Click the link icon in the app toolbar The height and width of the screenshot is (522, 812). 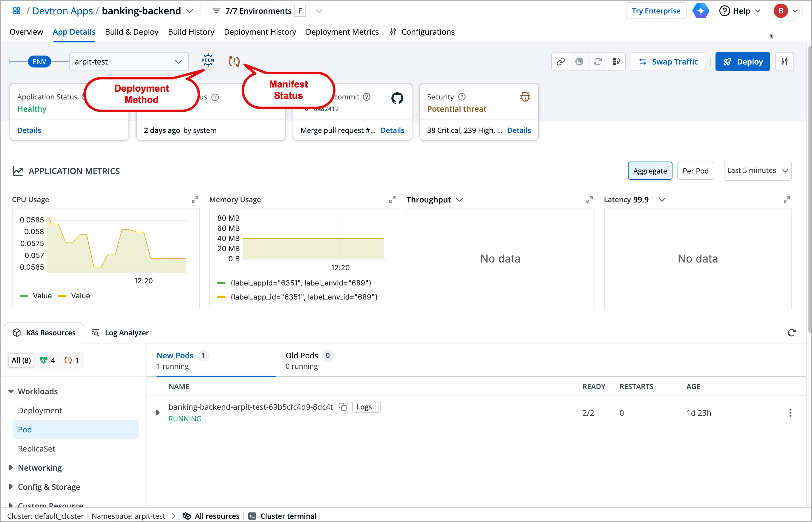point(560,61)
